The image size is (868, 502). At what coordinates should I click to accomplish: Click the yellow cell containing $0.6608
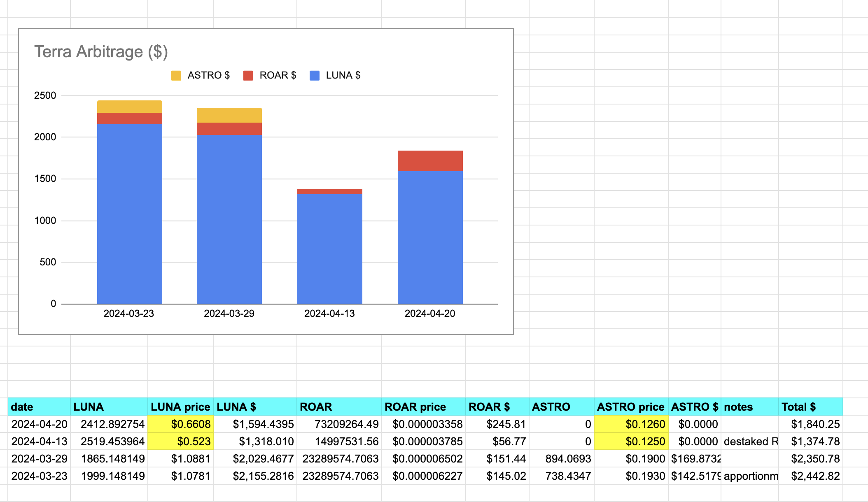point(180,424)
